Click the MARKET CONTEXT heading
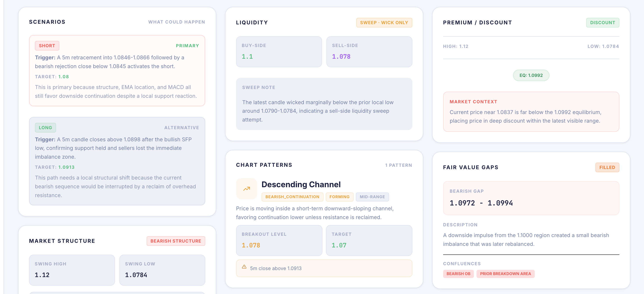 tap(473, 102)
